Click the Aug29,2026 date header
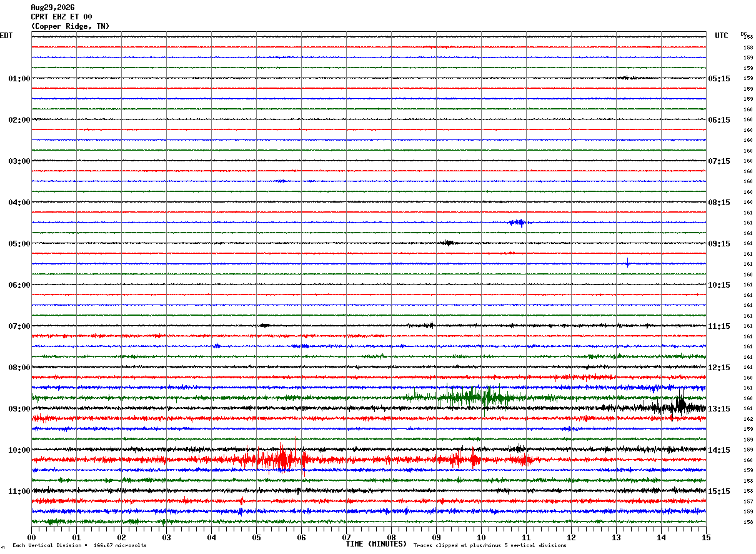Image resolution: width=756 pixels, height=554 pixels. click(52, 8)
